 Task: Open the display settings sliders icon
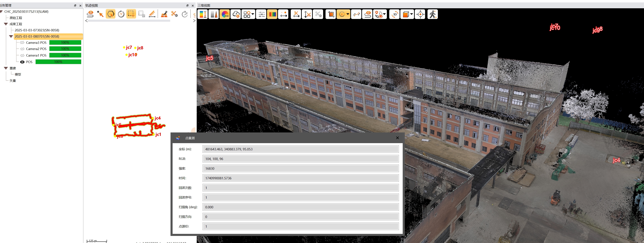point(261,14)
